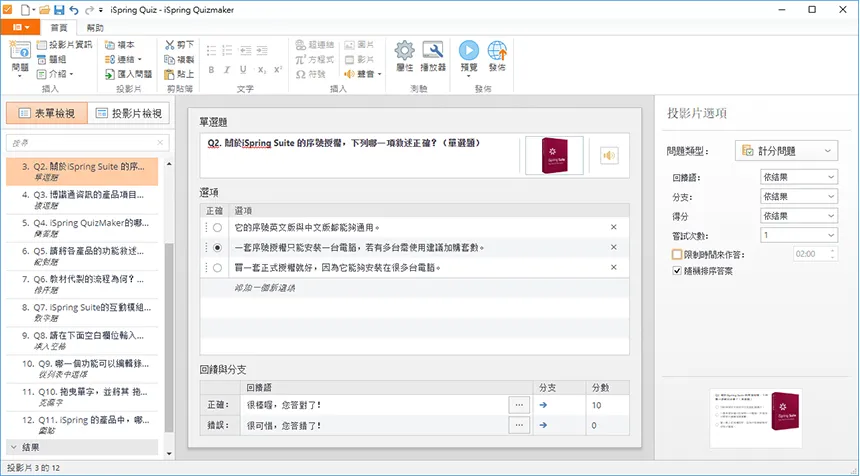Open the 得分 dropdown
860x476 pixels.
799,216
